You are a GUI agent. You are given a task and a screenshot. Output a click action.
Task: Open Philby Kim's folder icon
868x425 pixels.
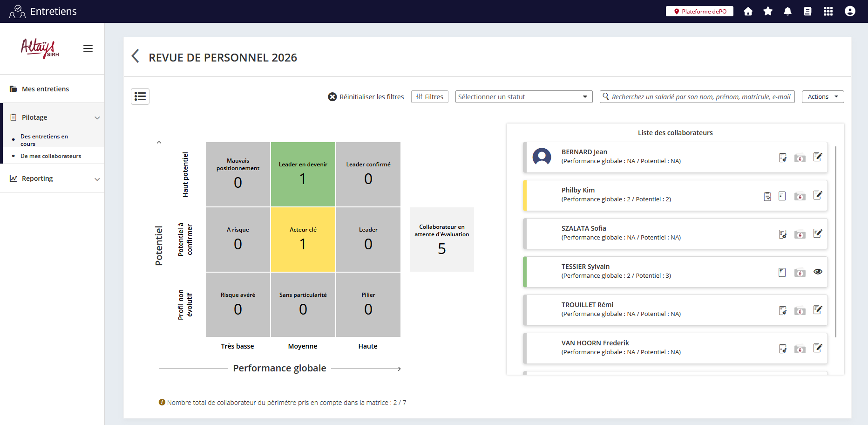coord(800,196)
